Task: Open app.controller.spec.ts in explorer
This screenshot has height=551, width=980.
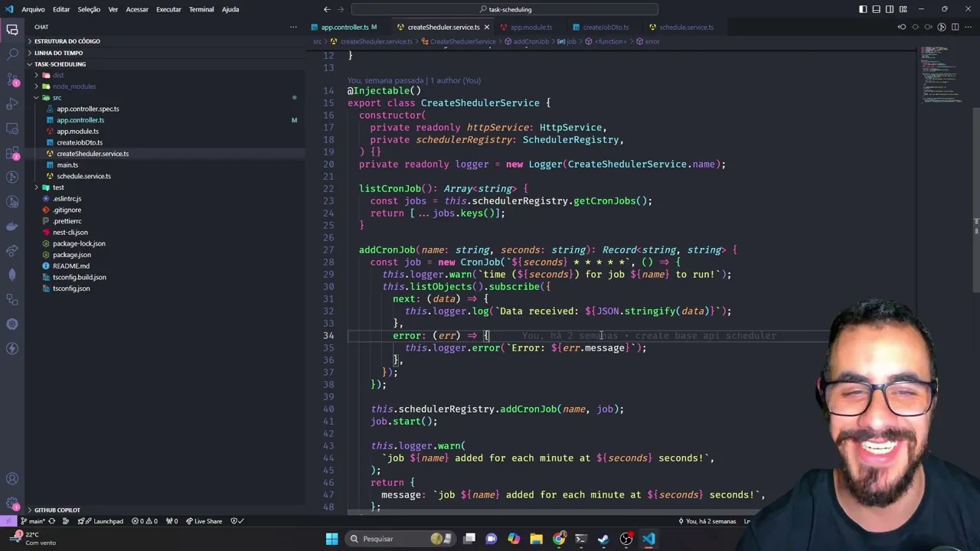Action: pyautogui.click(x=87, y=109)
